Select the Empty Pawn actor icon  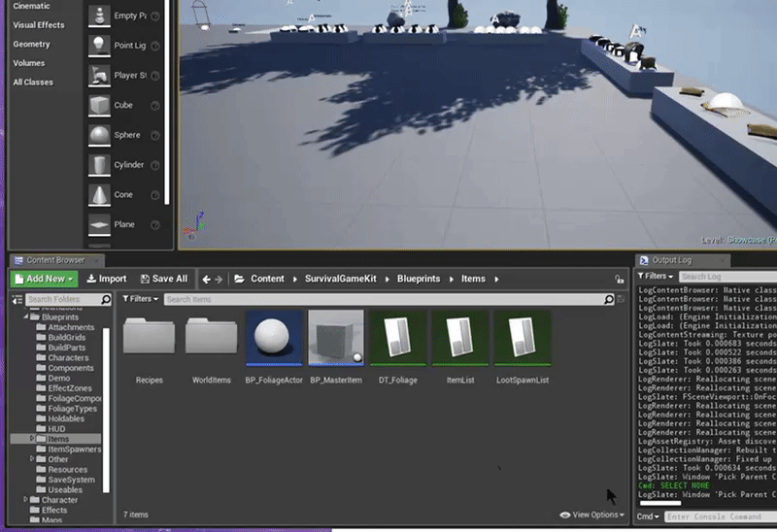pos(99,16)
